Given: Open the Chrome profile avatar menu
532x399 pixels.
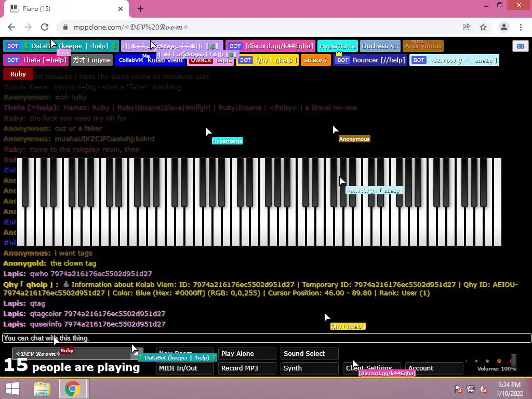Looking at the screenshot, I should [x=504, y=27].
